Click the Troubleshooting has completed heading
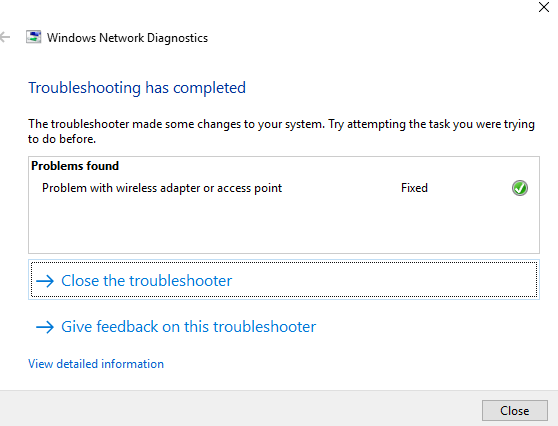 137,88
